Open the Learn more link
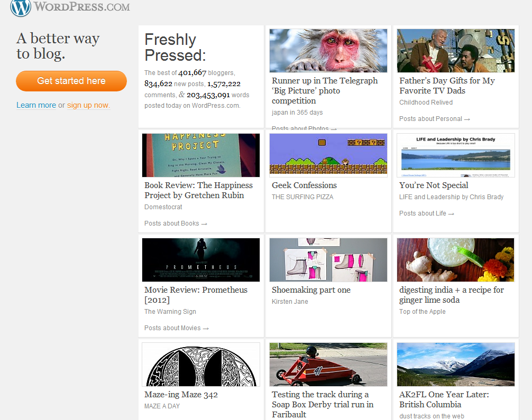Screen dimensions: 532x420 coord(36,105)
